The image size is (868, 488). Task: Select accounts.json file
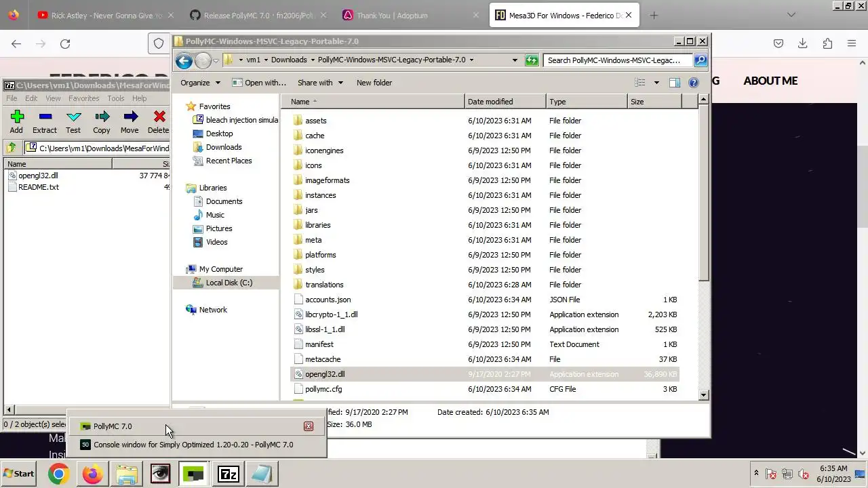pos(486,300)
